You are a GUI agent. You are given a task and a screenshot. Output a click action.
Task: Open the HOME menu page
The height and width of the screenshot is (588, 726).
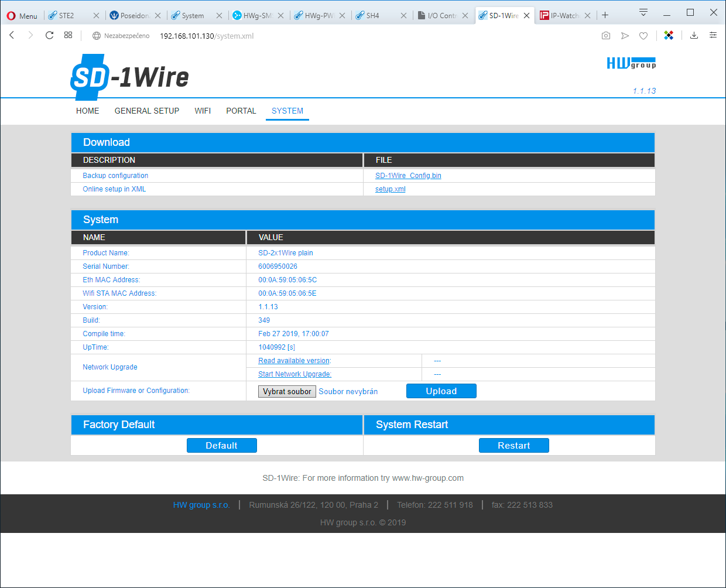88,111
